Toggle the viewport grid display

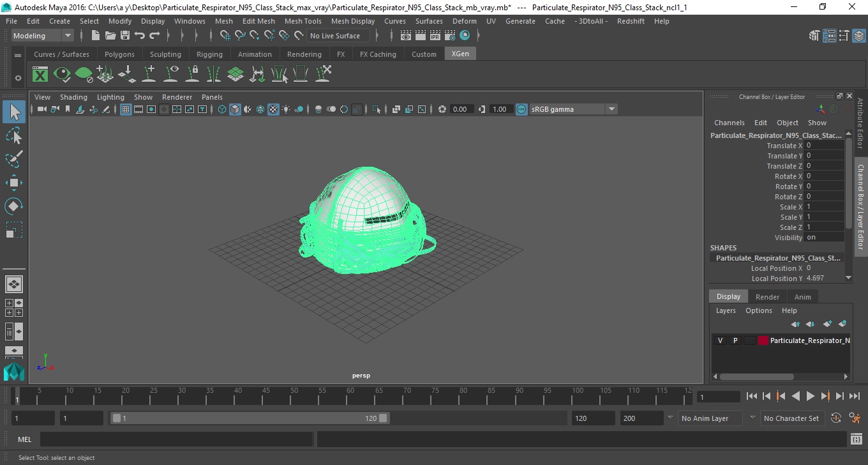tap(126, 109)
